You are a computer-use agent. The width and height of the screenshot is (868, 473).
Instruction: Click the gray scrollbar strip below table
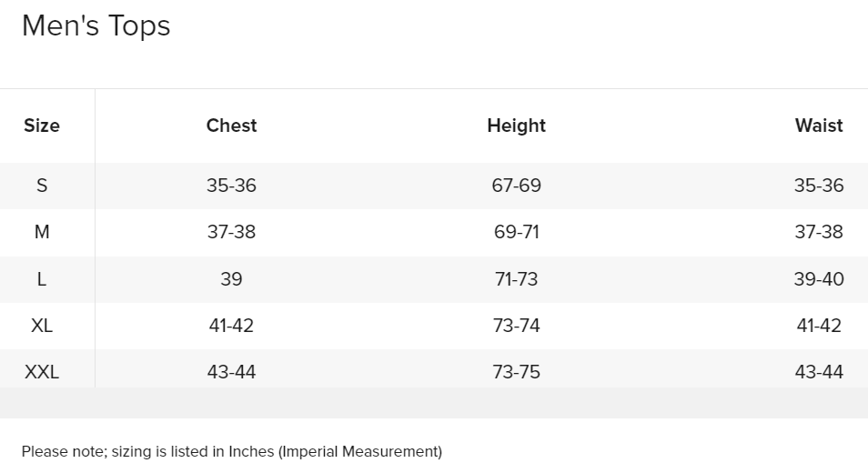(434, 403)
